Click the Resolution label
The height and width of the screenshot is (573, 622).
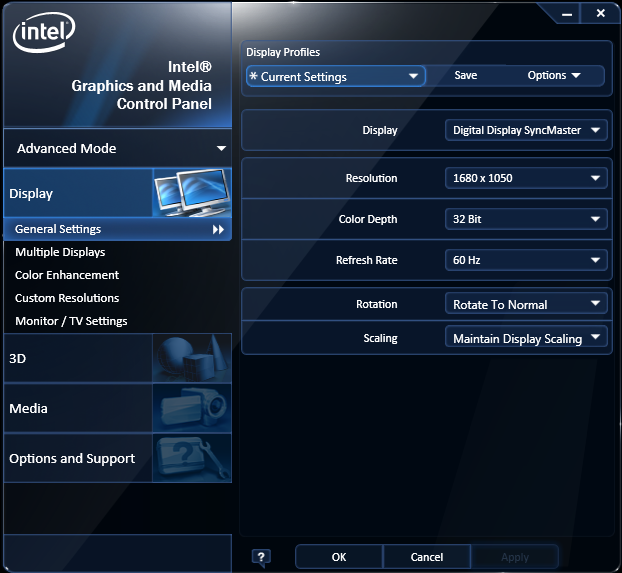pos(371,178)
